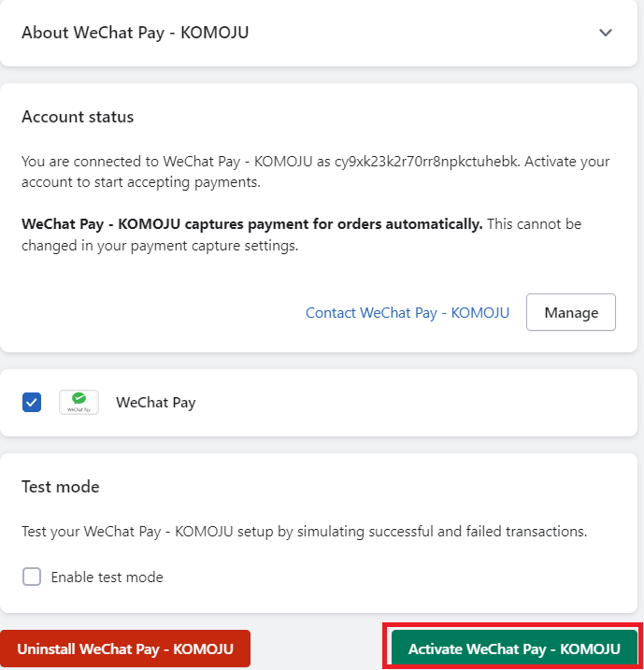Uncheck the blue WeChat Pay checkbox
The image size is (644, 670).
point(32,402)
